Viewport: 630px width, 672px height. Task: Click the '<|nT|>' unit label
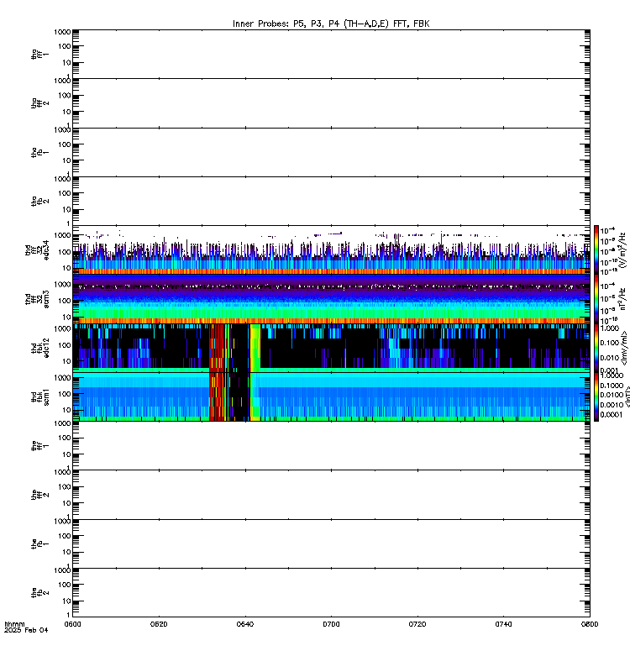point(627,396)
